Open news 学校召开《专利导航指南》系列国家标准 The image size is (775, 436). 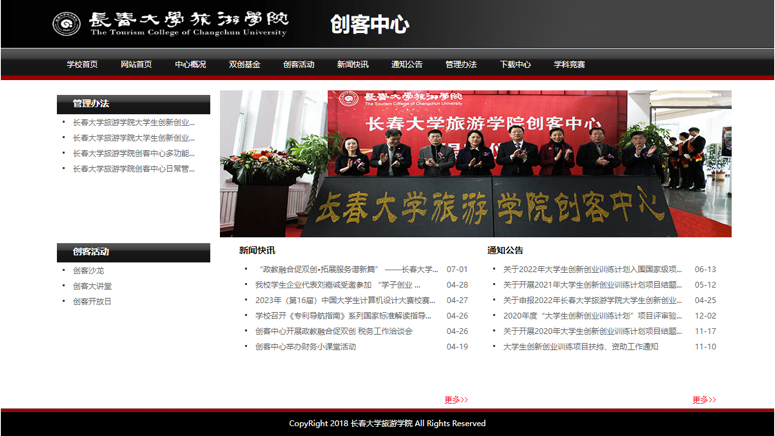[x=343, y=315]
